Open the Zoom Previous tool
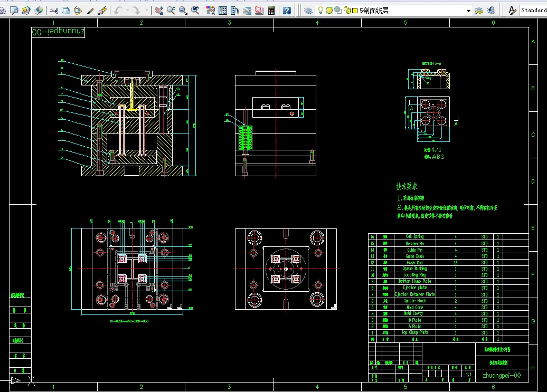Viewport: 547px width, 392px height. click(195, 10)
